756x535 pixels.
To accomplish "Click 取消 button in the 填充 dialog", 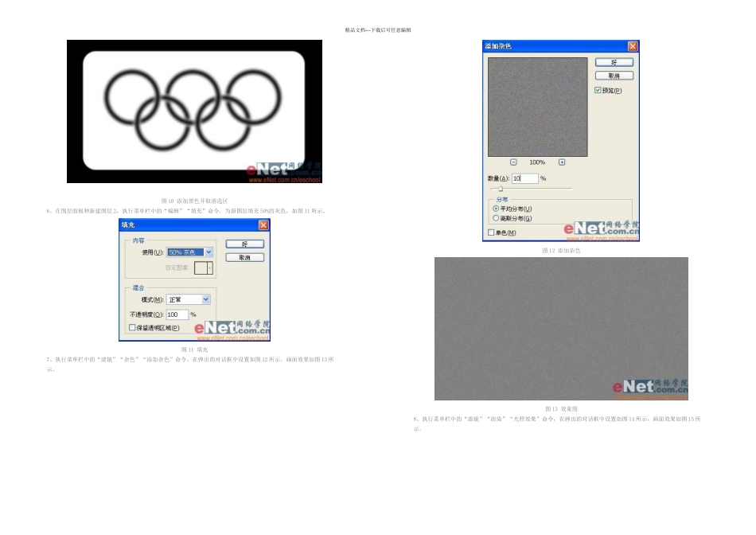I will (x=245, y=258).
